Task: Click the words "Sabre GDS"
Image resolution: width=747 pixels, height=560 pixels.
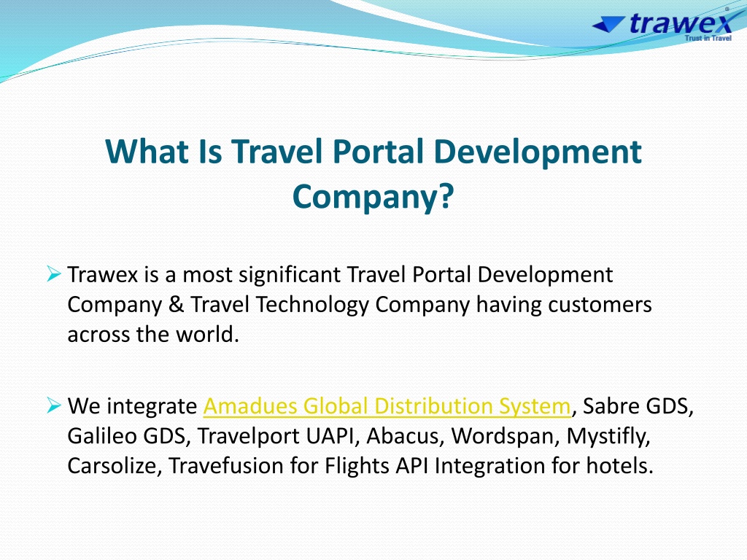Action: 637,406
